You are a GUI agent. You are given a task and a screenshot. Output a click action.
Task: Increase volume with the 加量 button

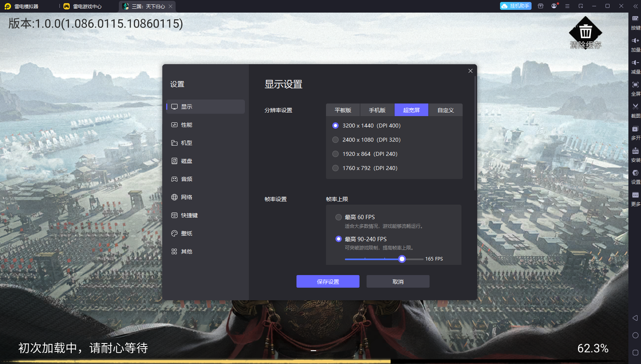coord(635,45)
